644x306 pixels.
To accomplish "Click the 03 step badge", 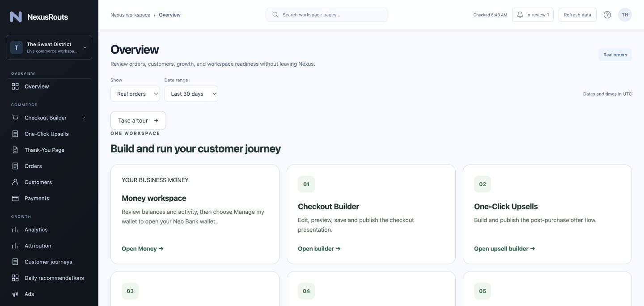I will 130,291.
